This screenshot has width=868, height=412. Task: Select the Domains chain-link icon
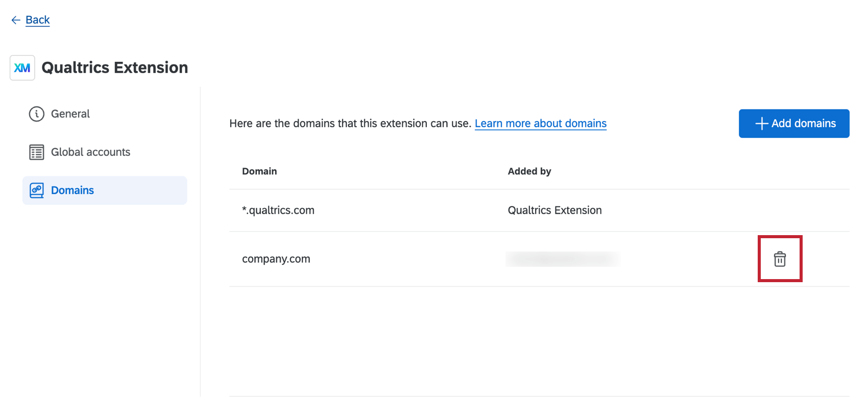[x=36, y=190]
